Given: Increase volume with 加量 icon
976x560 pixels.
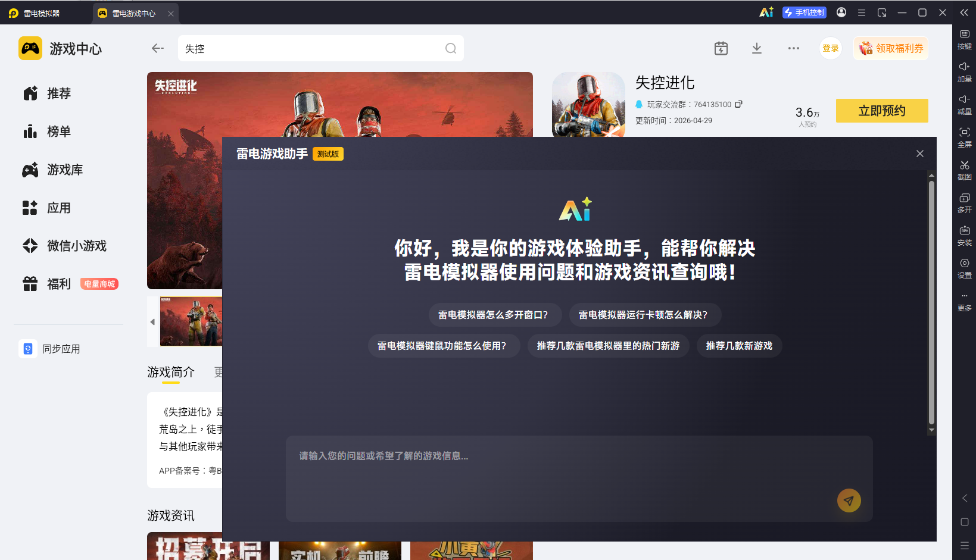Looking at the screenshot, I should 965,72.
